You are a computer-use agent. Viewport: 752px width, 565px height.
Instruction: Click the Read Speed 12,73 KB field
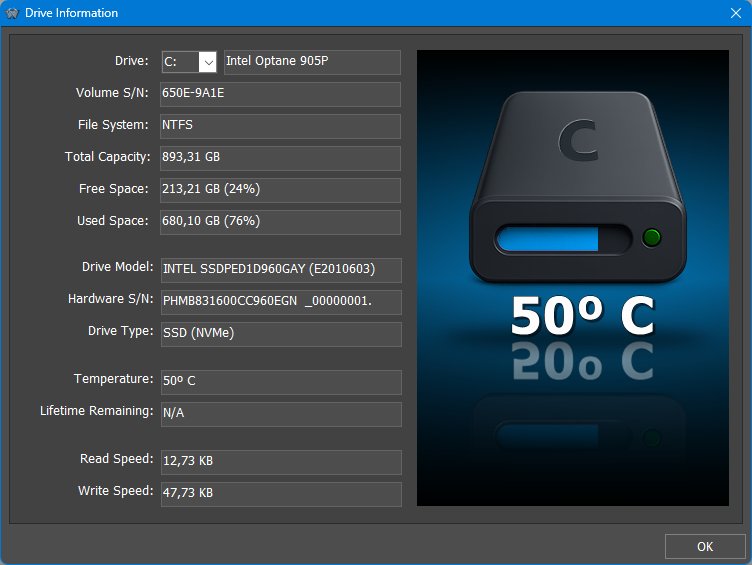(281, 462)
